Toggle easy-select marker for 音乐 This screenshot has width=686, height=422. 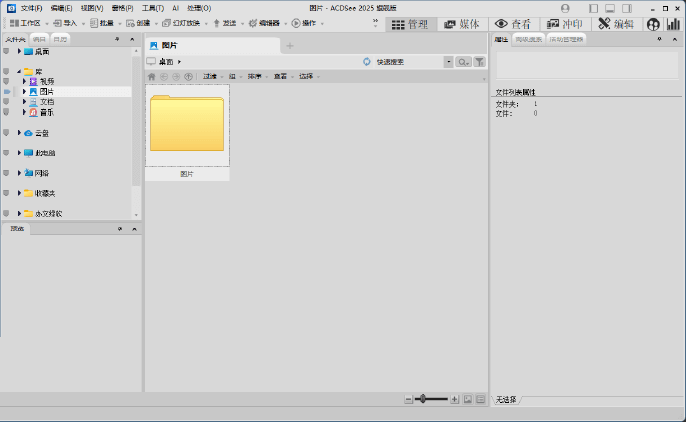(x=6, y=112)
